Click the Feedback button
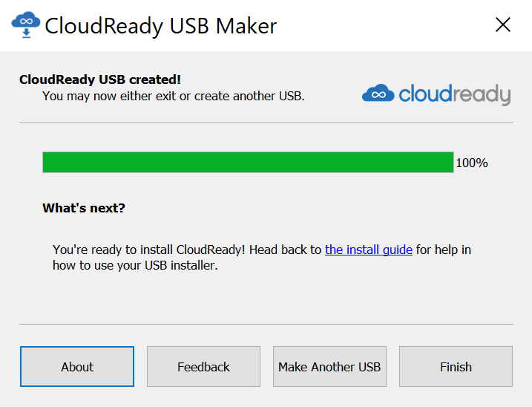Screen dimensions: 532x407 tap(203, 367)
